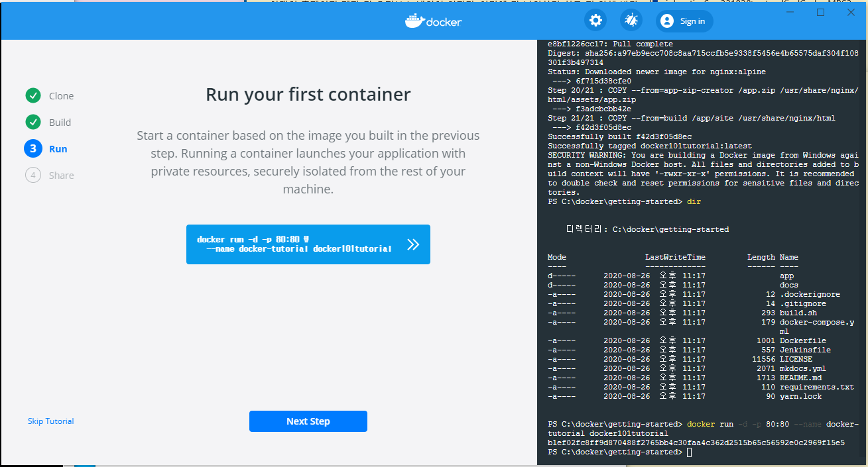Click the 'Successfully tagged docker101tutorial:latest' line

coord(650,146)
